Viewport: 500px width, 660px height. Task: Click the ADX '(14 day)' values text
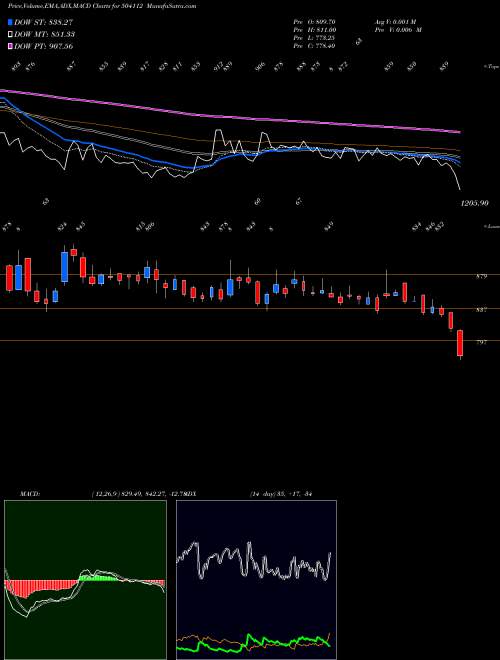pos(280,494)
